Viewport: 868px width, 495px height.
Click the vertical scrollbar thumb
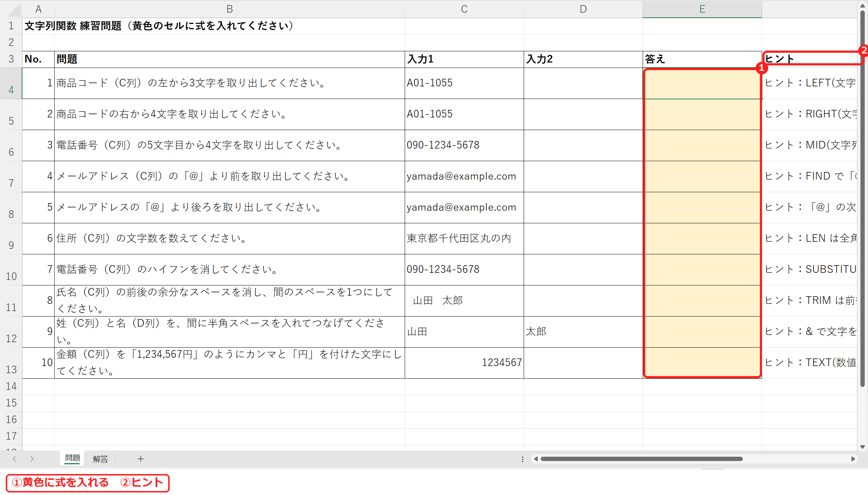pos(863,199)
